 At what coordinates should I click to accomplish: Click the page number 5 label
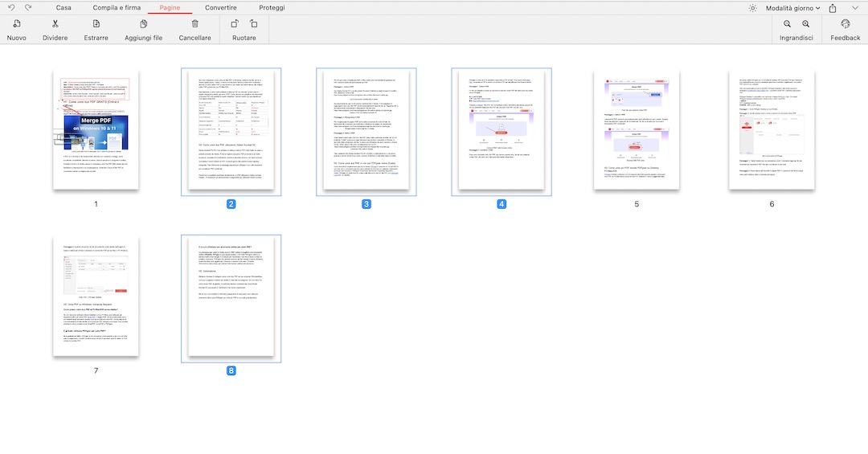click(637, 204)
